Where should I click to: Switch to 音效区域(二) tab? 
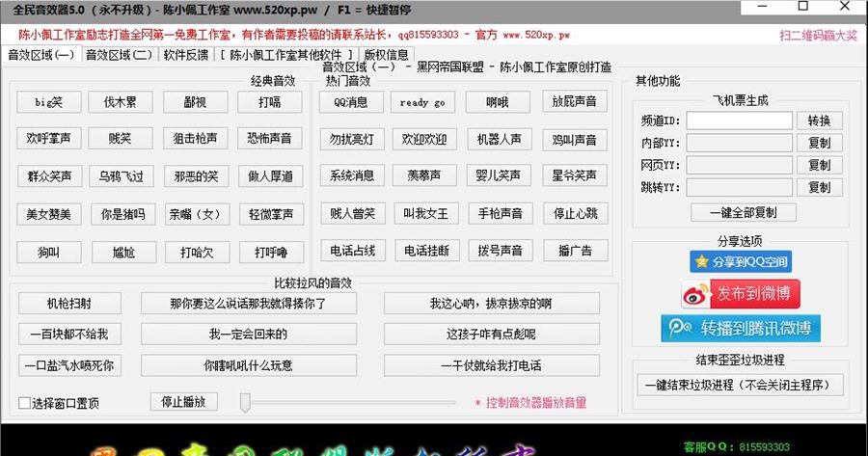(119, 55)
